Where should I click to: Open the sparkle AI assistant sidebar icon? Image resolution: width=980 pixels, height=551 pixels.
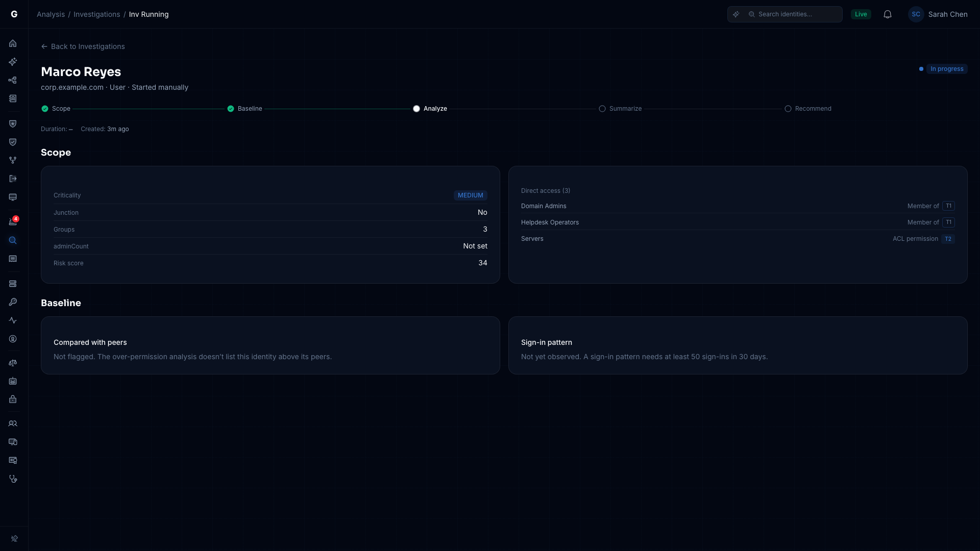pyautogui.click(x=13, y=62)
